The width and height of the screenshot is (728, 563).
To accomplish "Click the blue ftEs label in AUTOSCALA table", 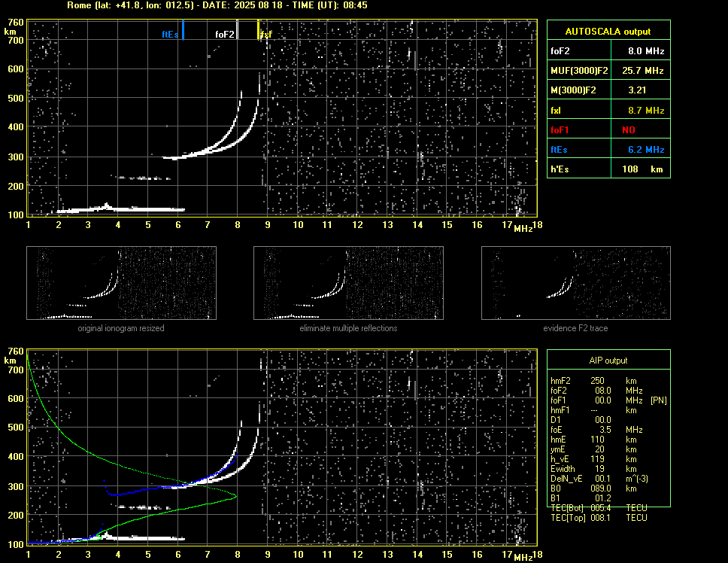I will (x=559, y=150).
